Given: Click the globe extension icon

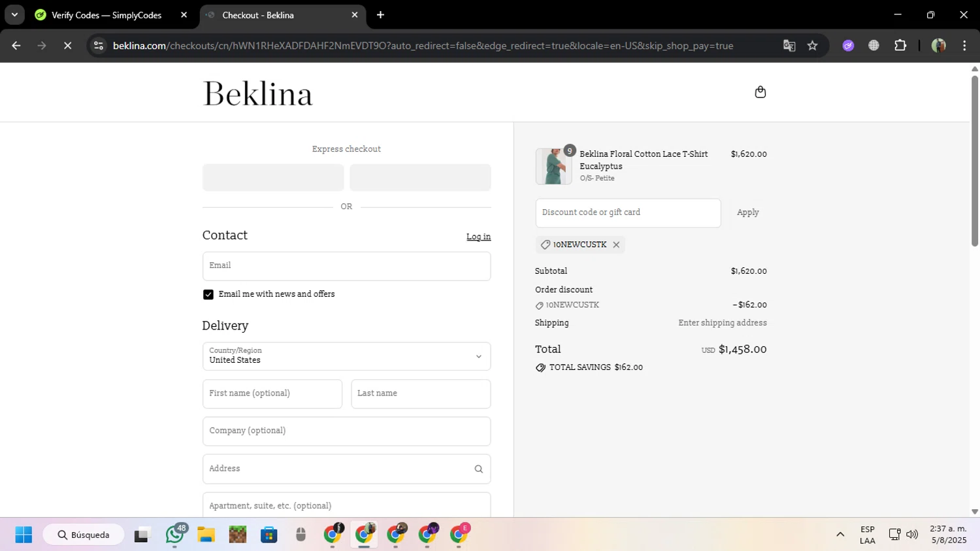Looking at the screenshot, I should click(x=874, y=46).
